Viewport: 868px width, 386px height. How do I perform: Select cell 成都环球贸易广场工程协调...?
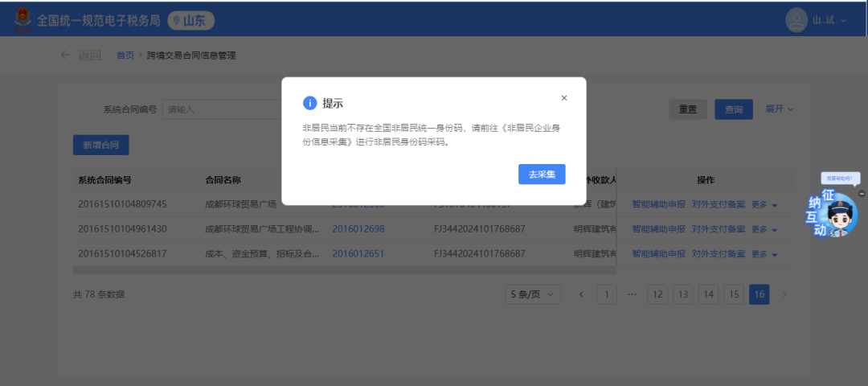[x=262, y=229]
